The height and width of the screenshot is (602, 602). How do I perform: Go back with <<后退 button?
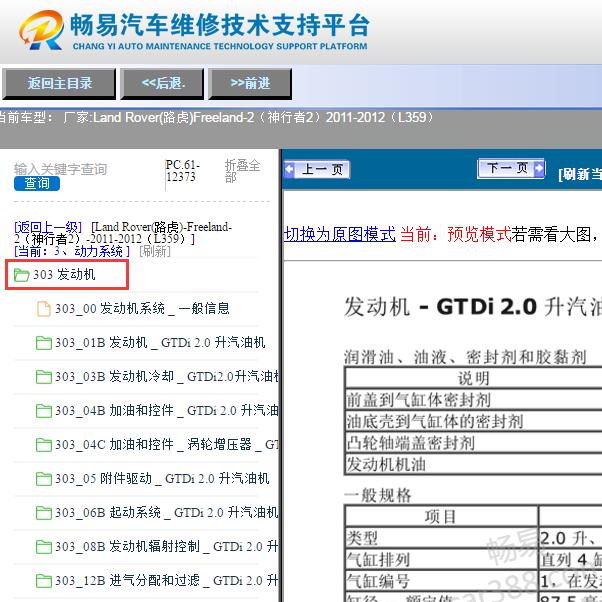pos(162,83)
